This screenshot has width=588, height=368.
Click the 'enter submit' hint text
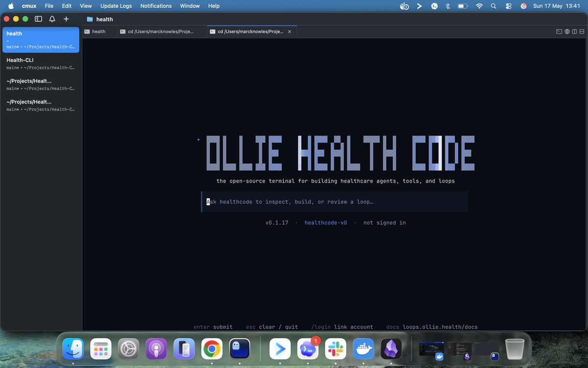coord(213,327)
